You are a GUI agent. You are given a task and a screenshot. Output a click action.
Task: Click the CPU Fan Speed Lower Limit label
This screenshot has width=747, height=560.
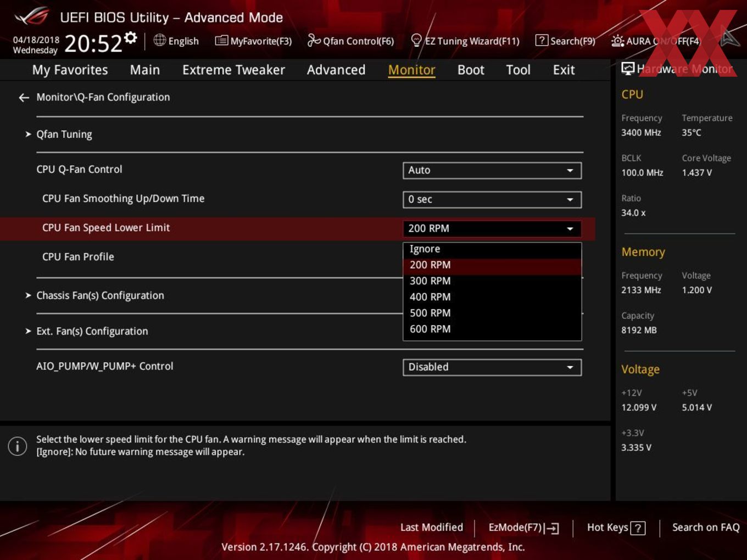pyautogui.click(x=106, y=228)
